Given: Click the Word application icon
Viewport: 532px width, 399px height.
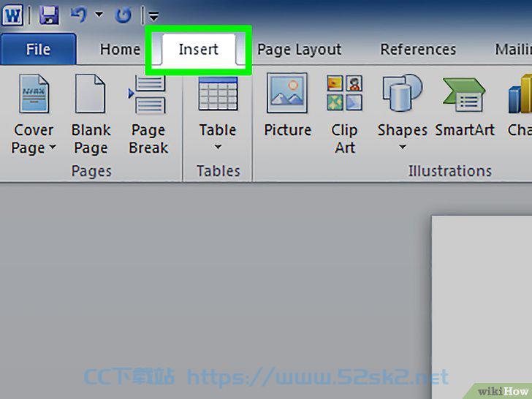Looking at the screenshot, I should coord(12,15).
